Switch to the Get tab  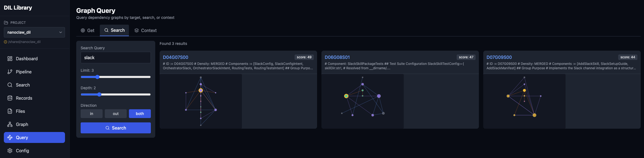tap(87, 30)
